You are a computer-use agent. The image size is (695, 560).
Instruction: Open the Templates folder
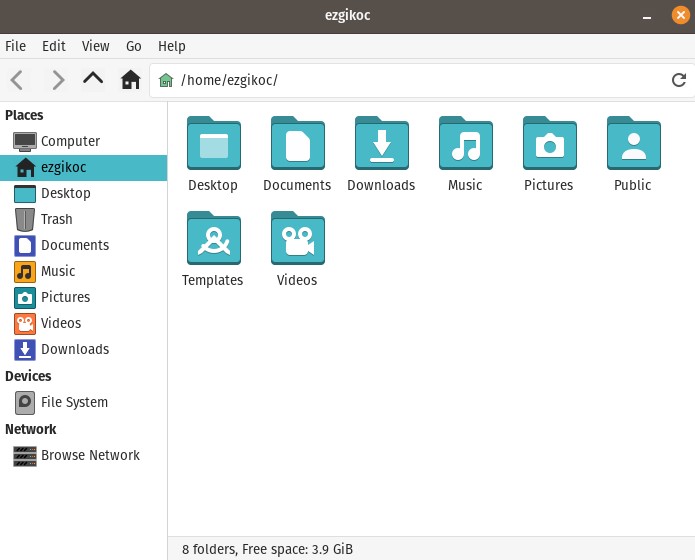213,241
